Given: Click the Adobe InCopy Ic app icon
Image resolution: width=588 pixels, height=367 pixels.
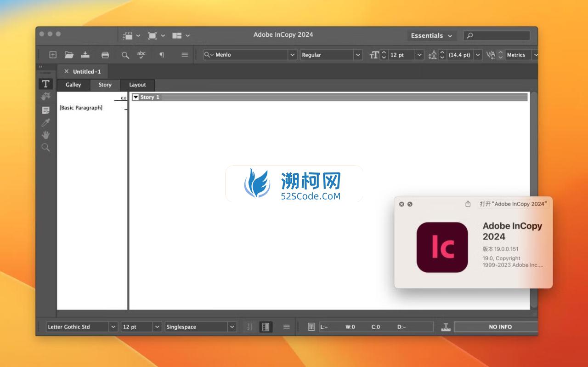Looking at the screenshot, I should click(442, 247).
